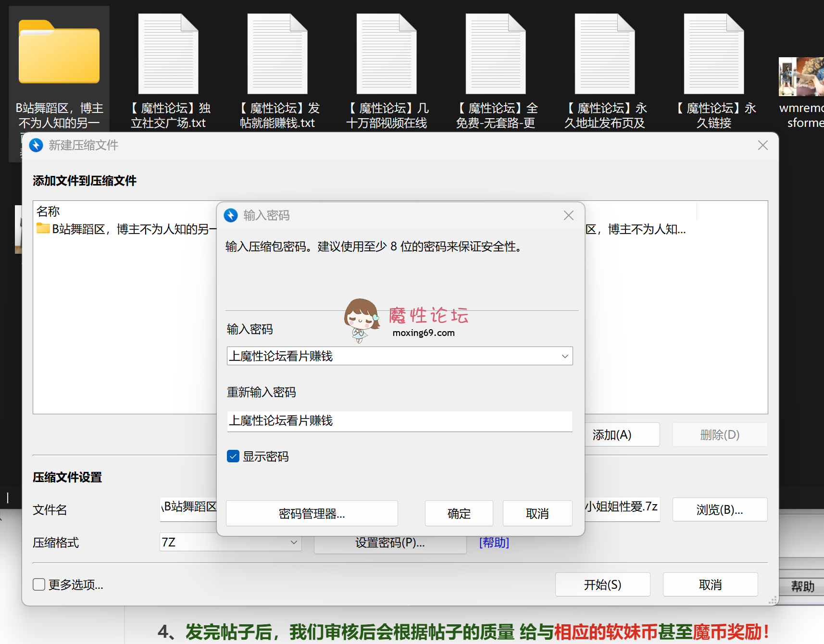Screen dimensions: 824x644
Task: Click the 浏览(B)... button
Action: point(720,509)
